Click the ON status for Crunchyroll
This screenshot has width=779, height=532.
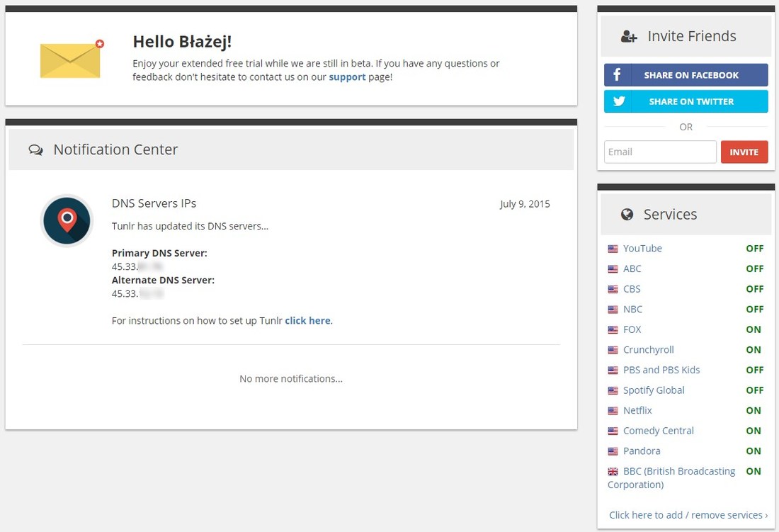(754, 350)
